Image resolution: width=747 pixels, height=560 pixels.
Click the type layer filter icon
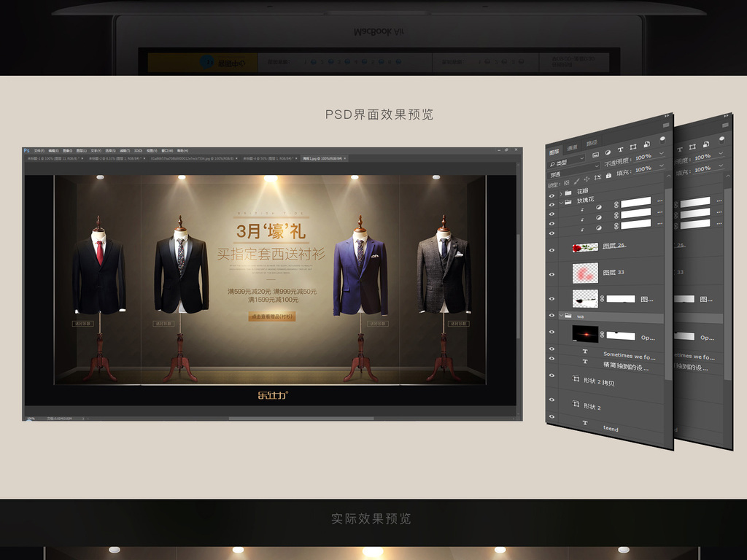pos(620,150)
